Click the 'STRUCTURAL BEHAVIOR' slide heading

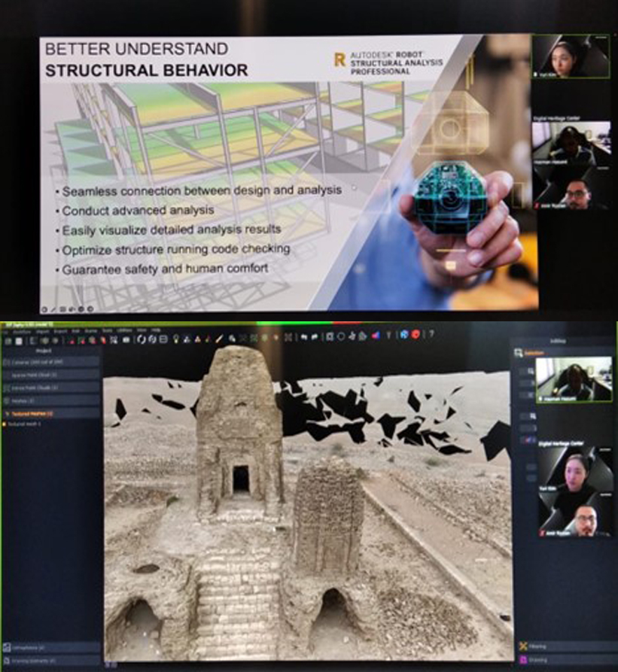[x=147, y=70]
